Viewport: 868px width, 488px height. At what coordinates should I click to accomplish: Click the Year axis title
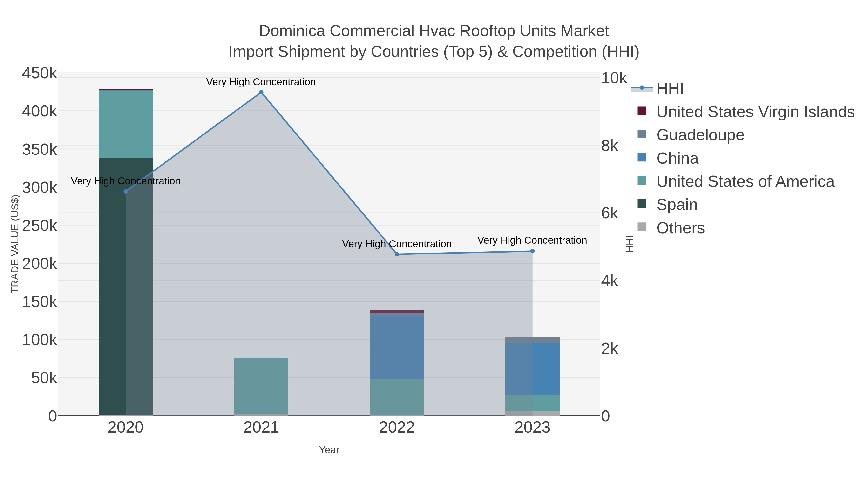pyautogui.click(x=329, y=450)
